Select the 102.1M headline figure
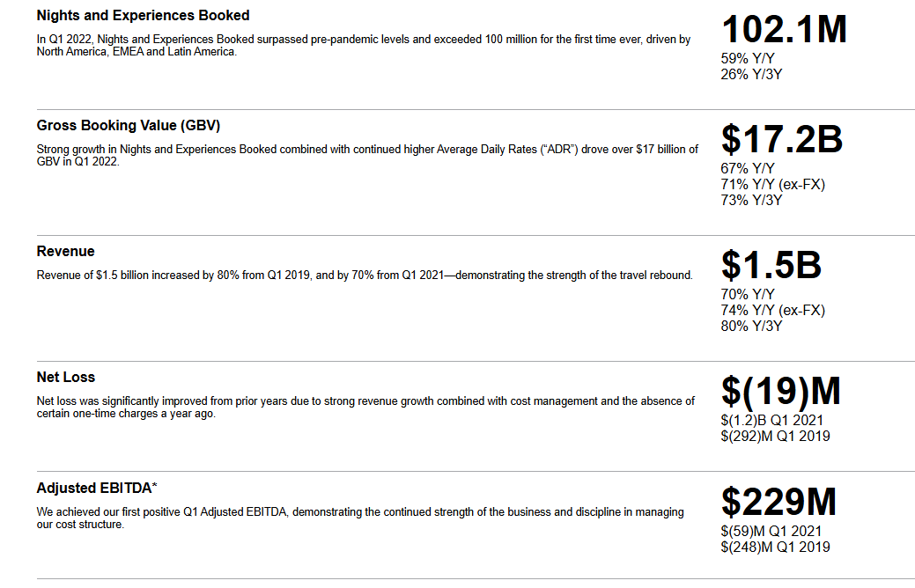 click(784, 29)
